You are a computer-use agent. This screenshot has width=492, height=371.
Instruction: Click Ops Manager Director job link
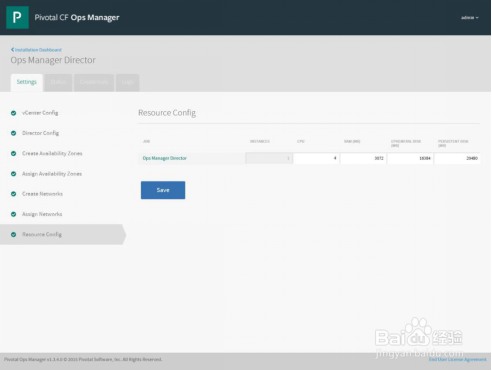coord(165,158)
